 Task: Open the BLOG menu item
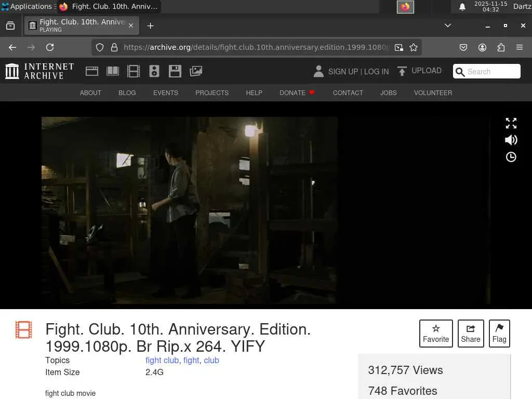pos(127,93)
